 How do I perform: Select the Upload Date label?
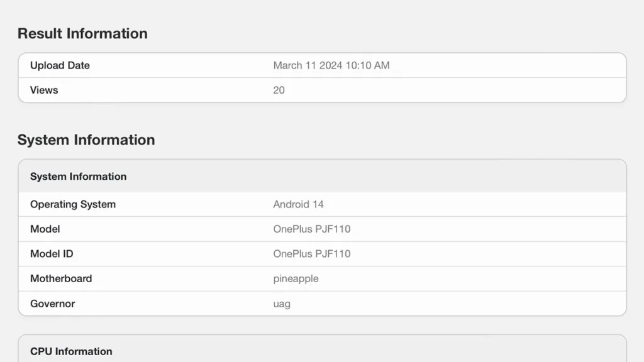click(60, 65)
